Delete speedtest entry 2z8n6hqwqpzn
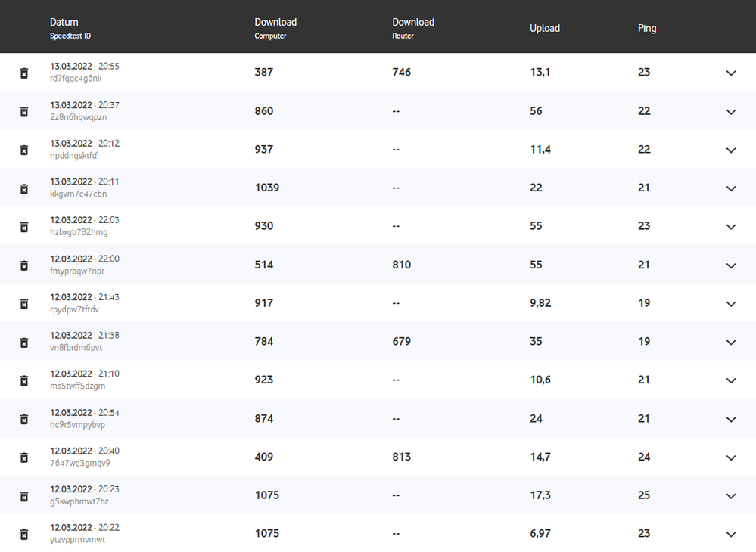The width and height of the screenshot is (756, 552). tap(24, 112)
